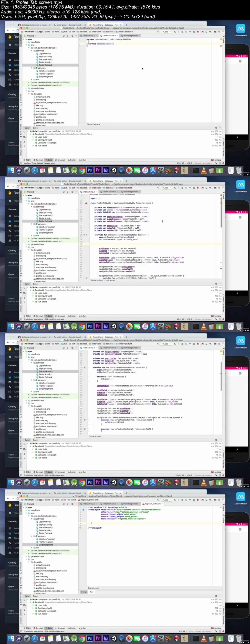250x644 pixels.
Task: Click red Stop square in toolbar, 00:06:18 frame
Action: point(198,188)
